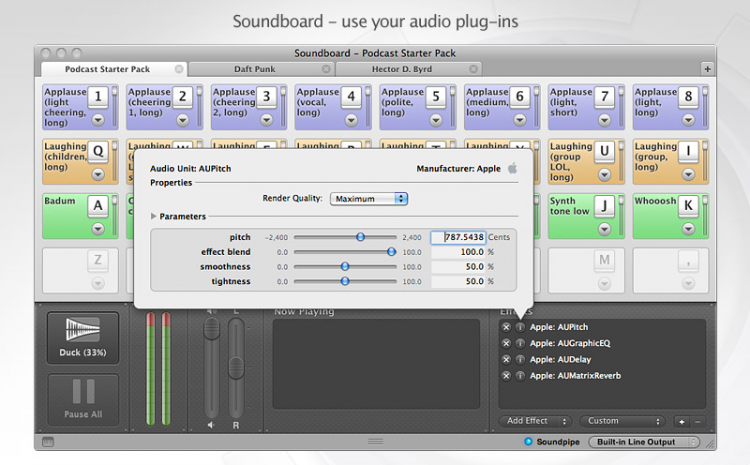Open info for the AUGraphicEQ effect

[x=519, y=343]
